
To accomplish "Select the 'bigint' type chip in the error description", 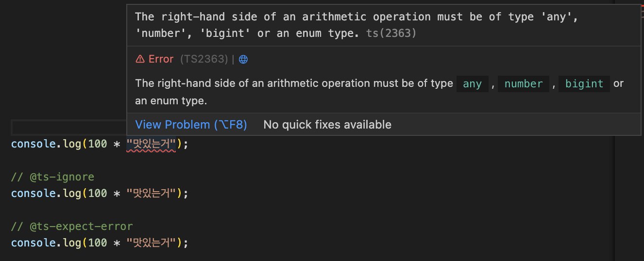I will click(584, 84).
